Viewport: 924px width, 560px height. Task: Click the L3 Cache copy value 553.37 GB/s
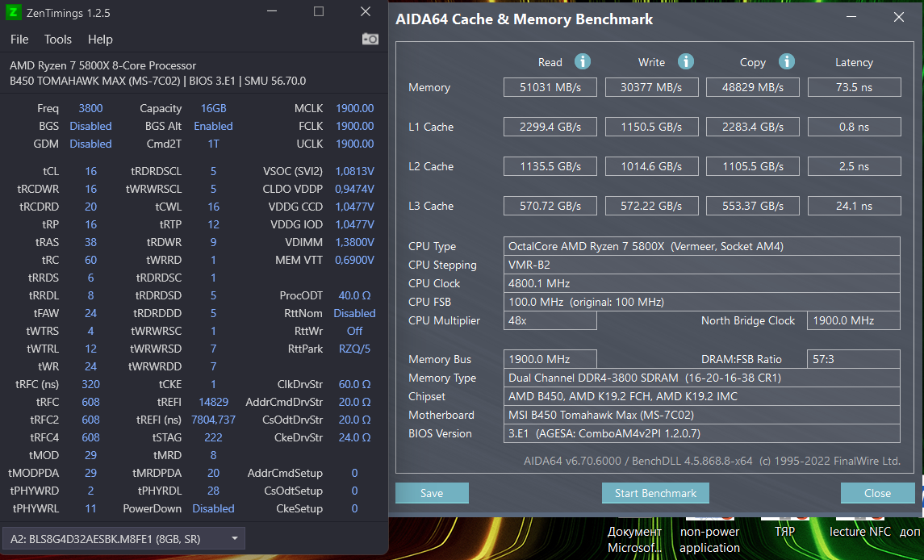point(753,206)
